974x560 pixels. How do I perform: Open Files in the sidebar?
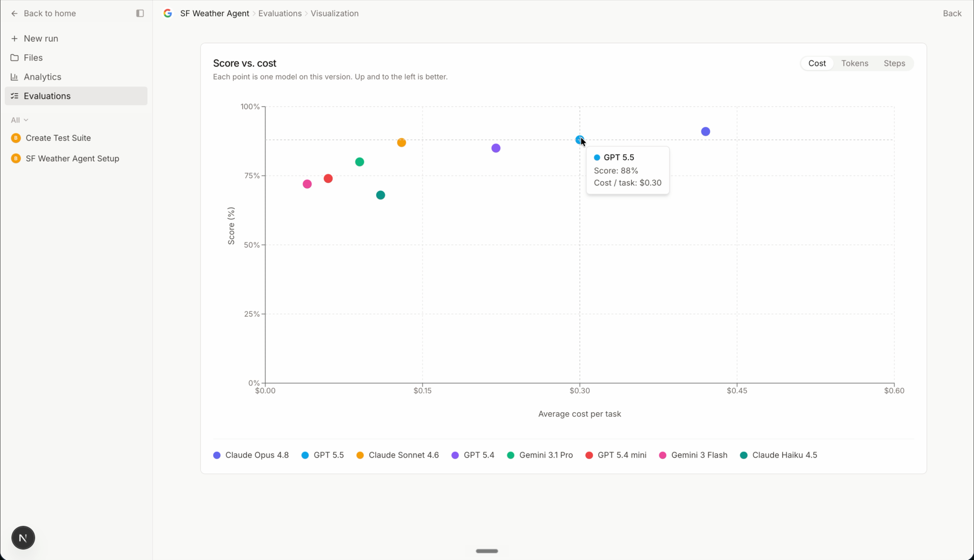(x=76, y=58)
